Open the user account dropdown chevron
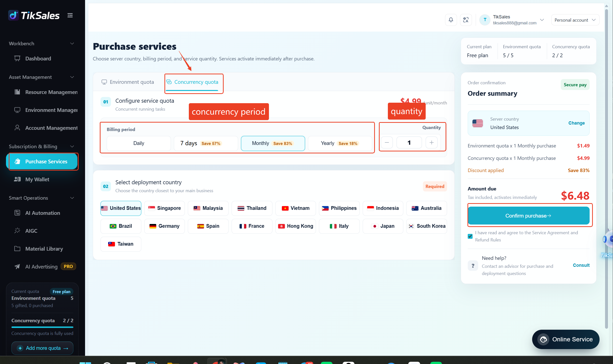The height and width of the screenshot is (364, 613). tap(542, 20)
